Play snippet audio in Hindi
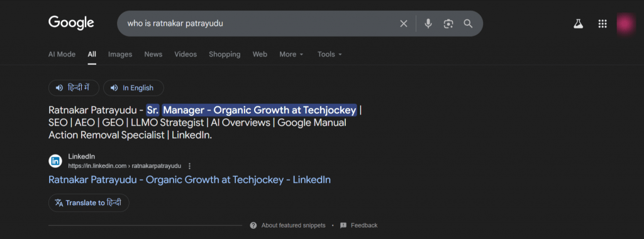This screenshot has width=644, height=239. point(74,88)
